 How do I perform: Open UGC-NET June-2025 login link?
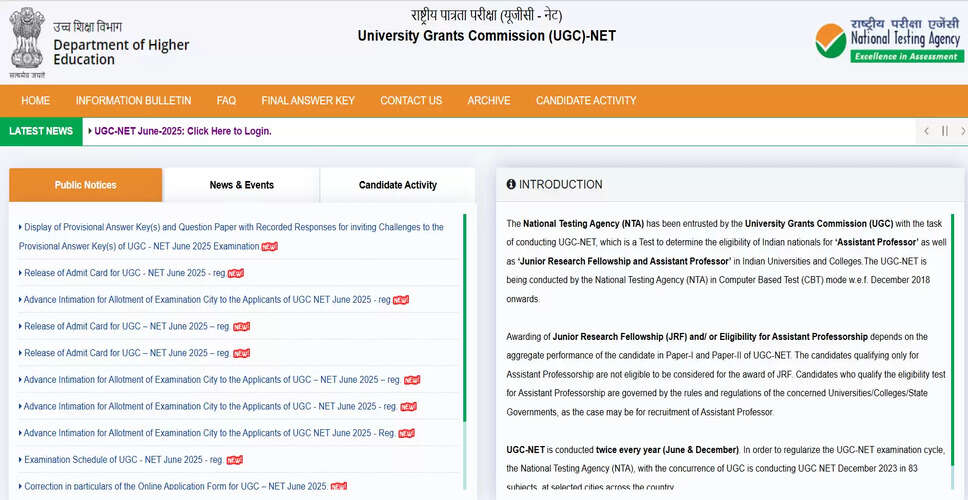pos(183,131)
